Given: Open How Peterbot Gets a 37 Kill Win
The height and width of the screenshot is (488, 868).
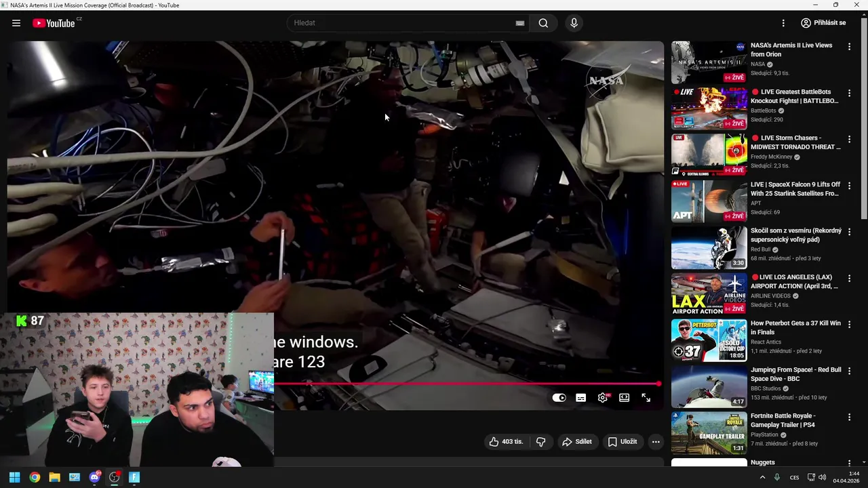Looking at the screenshot, I should 795,328.
